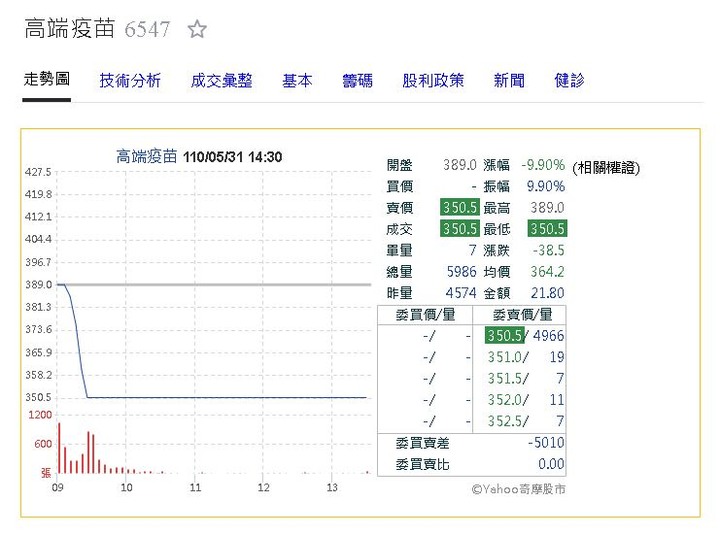Click the 最低 value 350.5
720x535 pixels.
point(547,229)
